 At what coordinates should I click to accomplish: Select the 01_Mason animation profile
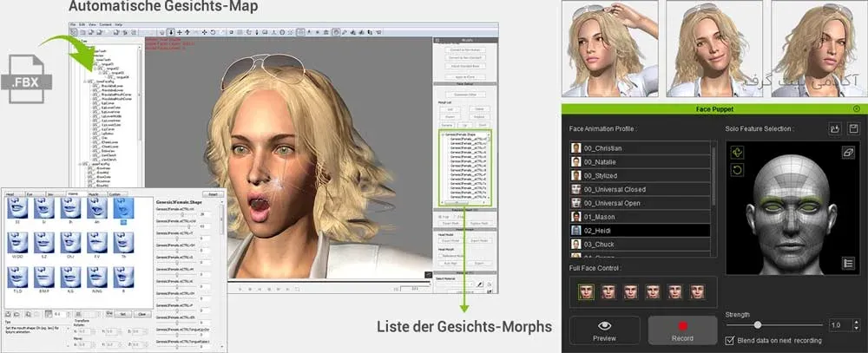(640, 217)
